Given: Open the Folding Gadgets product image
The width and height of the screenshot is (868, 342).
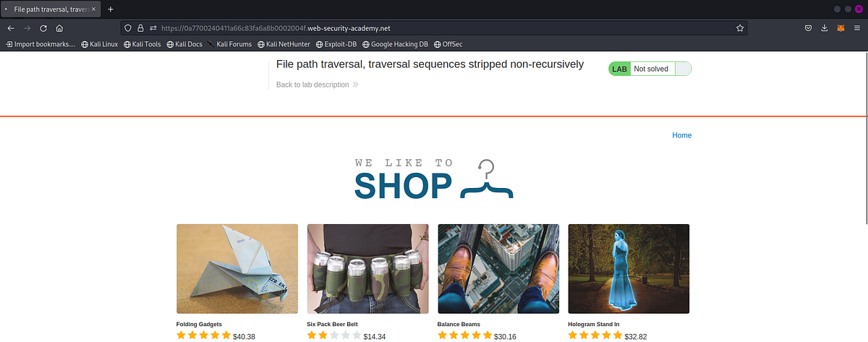Looking at the screenshot, I should click(x=237, y=268).
